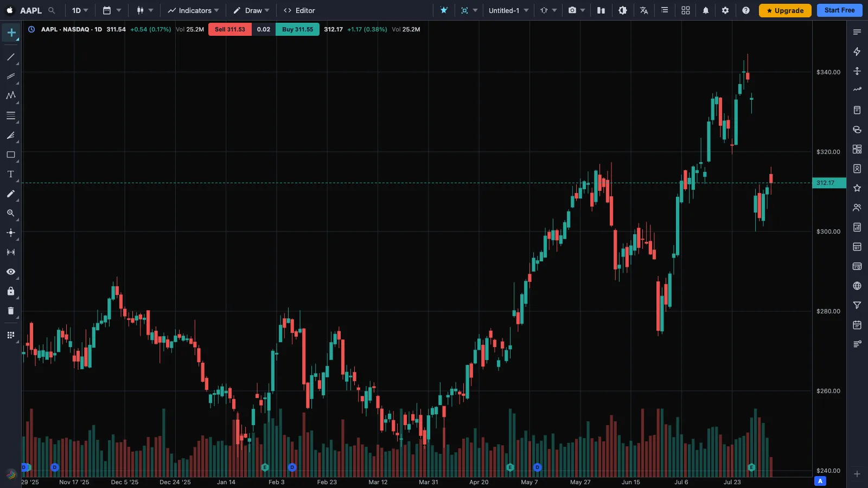Image resolution: width=868 pixels, height=488 pixels.
Task: Open the funnel screener icon in right sidebar
Action: pos(857,305)
